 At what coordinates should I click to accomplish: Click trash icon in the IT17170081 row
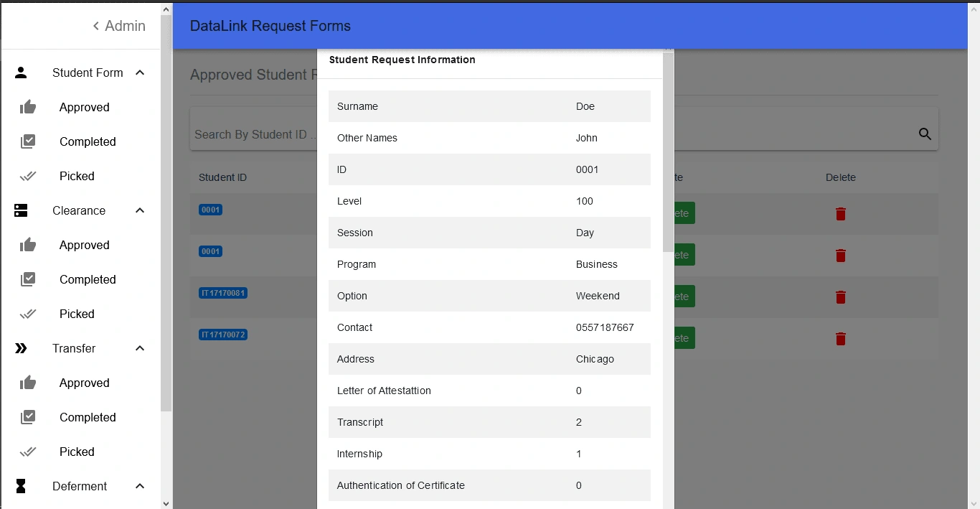coord(841,297)
